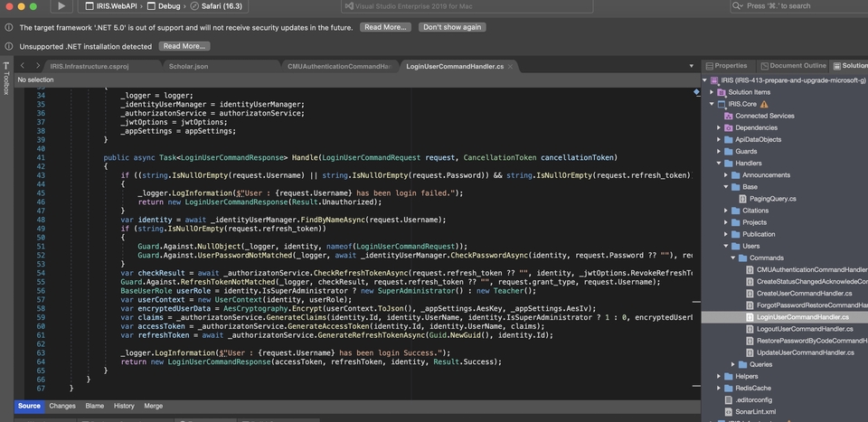Viewport: 868px width, 422px height.
Task: Expand the Projects folder
Action: pos(726,222)
